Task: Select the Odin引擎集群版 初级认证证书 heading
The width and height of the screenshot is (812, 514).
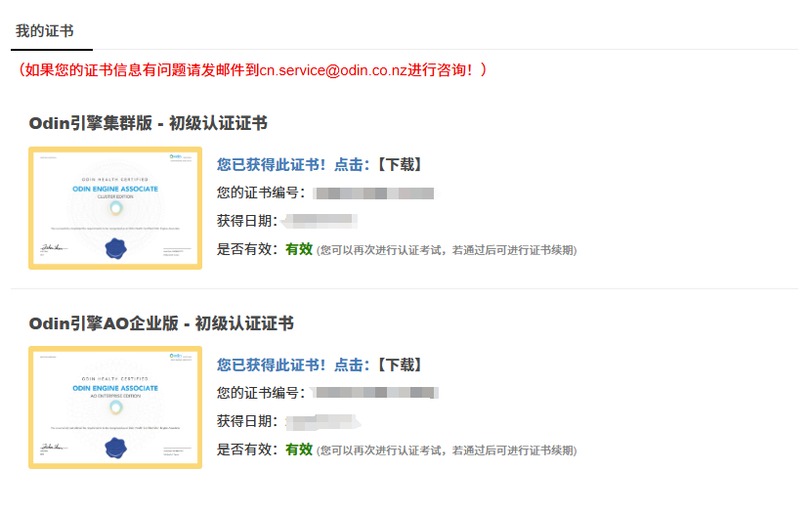Action: point(149,123)
